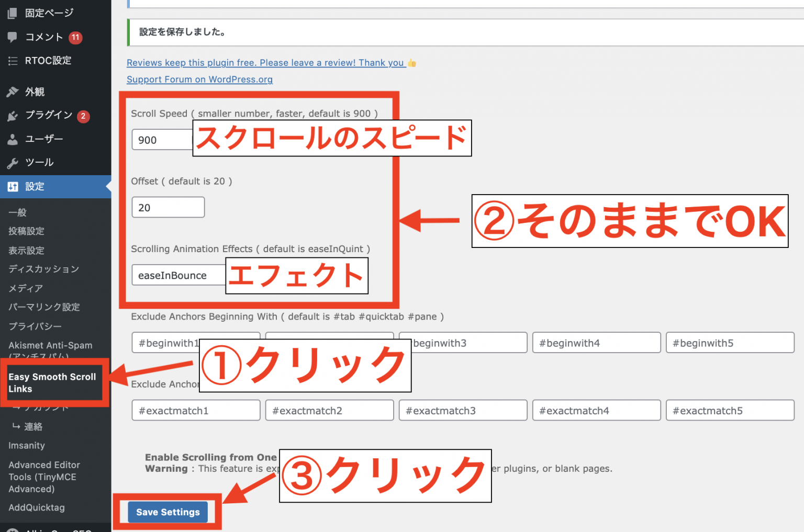
Task: Click the RTOC設定 list icon
Action: [x=13, y=61]
